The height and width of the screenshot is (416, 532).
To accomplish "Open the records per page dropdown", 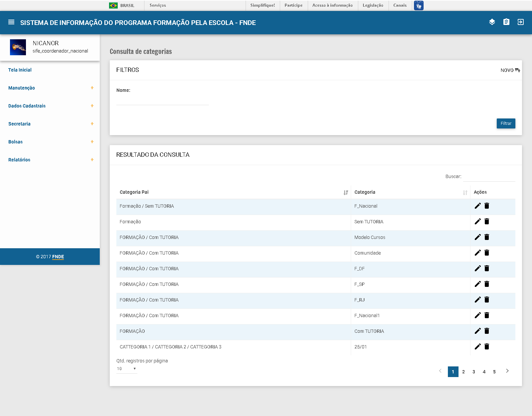I will 127,369.
